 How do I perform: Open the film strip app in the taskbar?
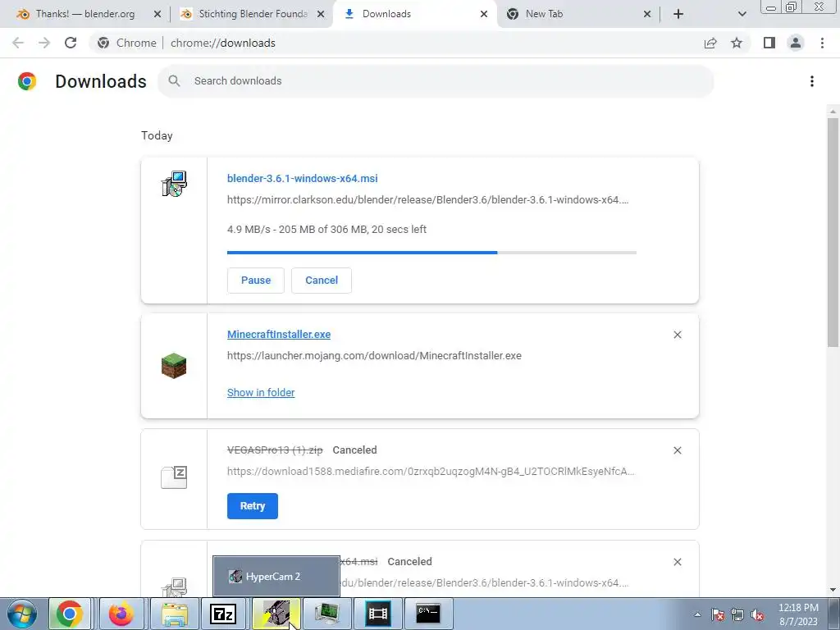[378, 614]
